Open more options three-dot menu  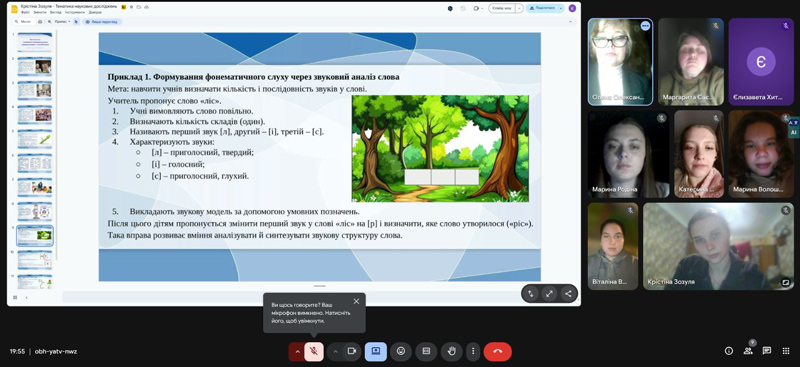(x=473, y=351)
